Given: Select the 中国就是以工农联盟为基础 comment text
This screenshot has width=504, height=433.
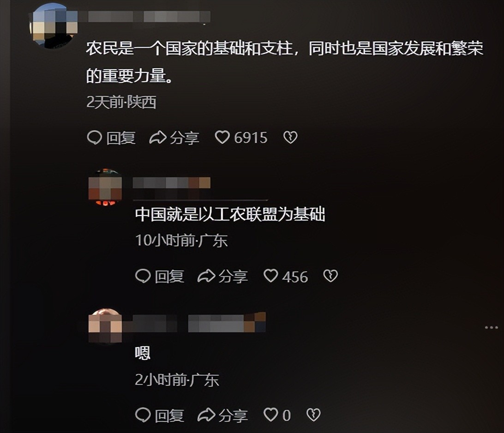Looking at the screenshot, I should pyautogui.click(x=230, y=214).
